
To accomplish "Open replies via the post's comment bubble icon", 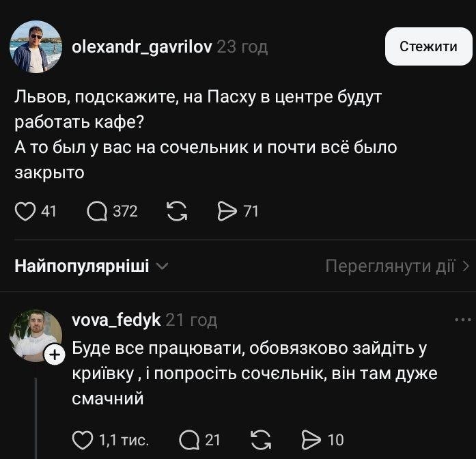I will 98,212.
